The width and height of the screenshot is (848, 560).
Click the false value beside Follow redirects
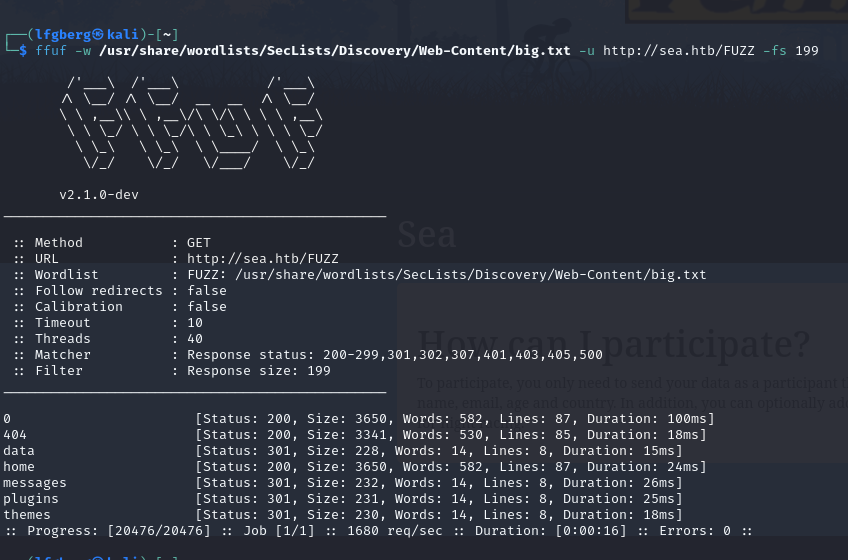click(207, 291)
